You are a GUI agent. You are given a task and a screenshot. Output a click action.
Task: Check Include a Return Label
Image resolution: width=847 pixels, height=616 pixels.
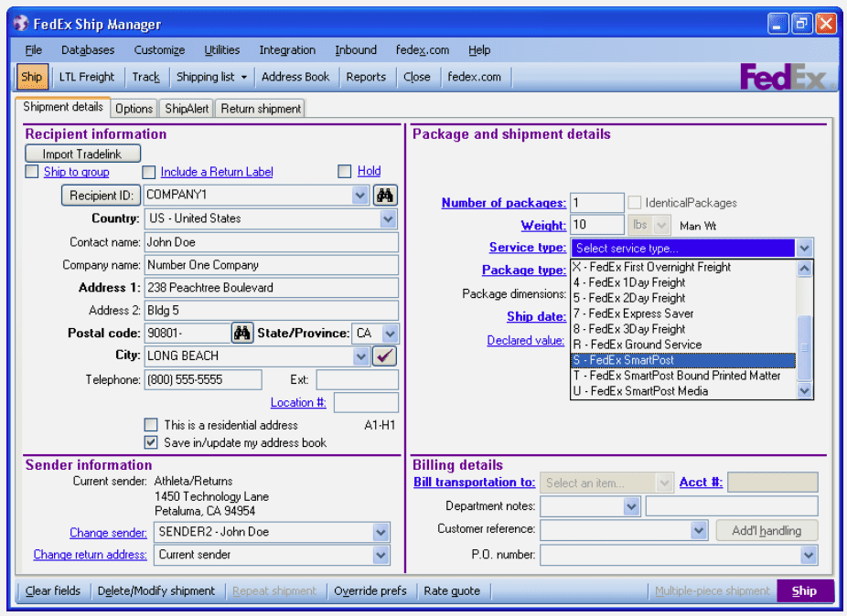pos(149,172)
